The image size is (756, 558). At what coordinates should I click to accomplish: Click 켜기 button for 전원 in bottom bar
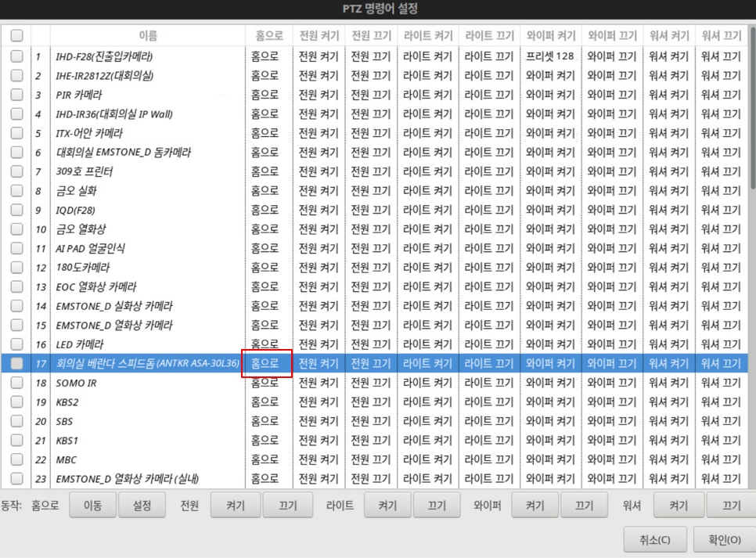[235, 506]
